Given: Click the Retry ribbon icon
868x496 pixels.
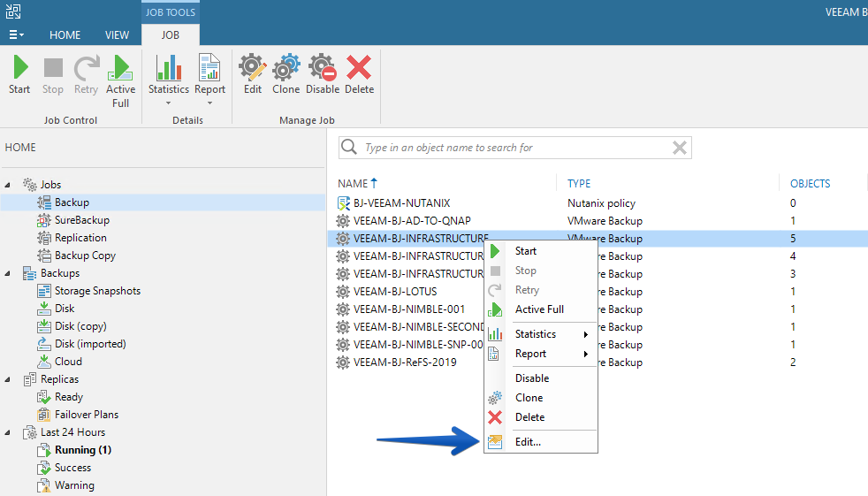Looking at the screenshot, I should [x=87, y=75].
